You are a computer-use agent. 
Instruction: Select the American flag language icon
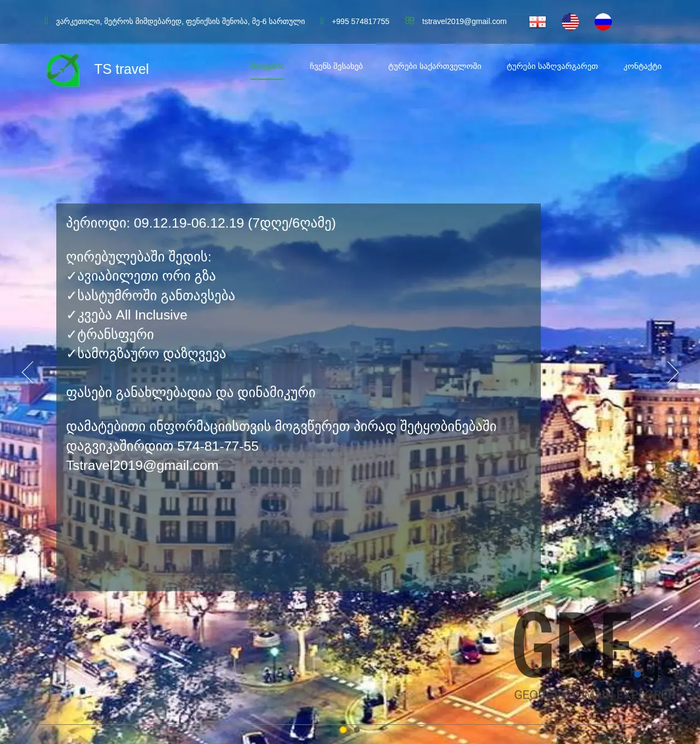click(570, 21)
